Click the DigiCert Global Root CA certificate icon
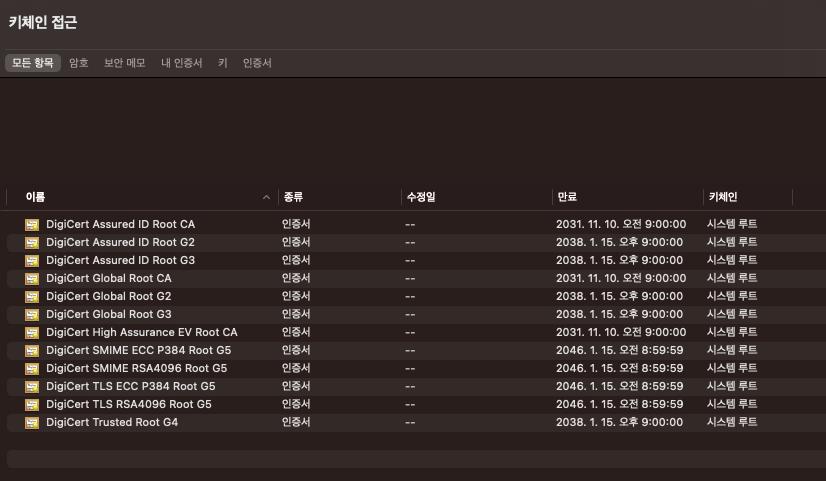This screenshot has width=826, height=481. (32, 279)
